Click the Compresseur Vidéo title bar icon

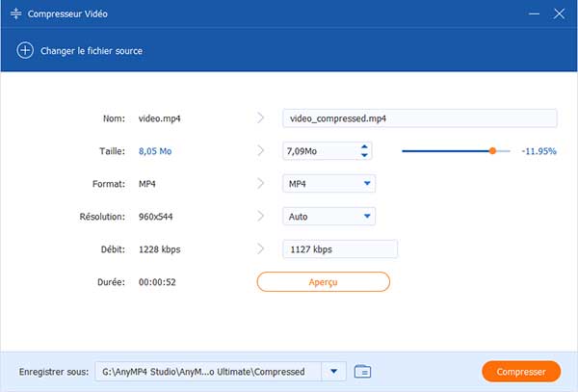pyautogui.click(x=16, y=13)
